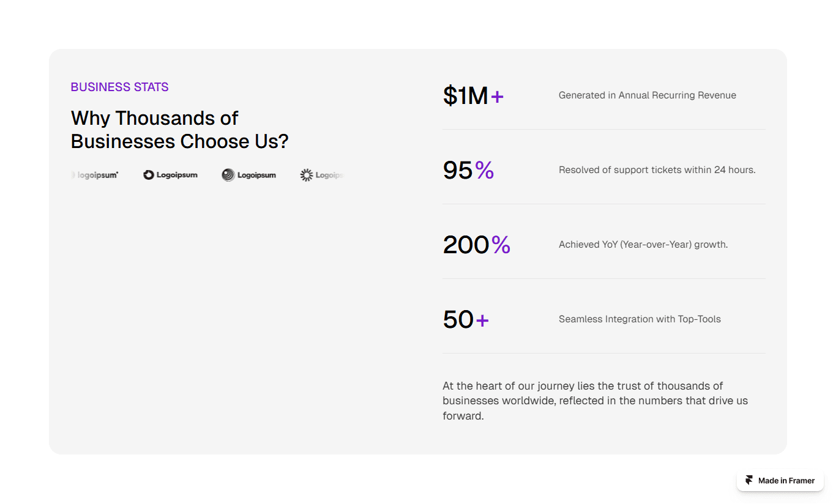Click the Why Thousands of Businesses heading
The height and width of the screenshot is (504, 836).
[x=179, y=130]
